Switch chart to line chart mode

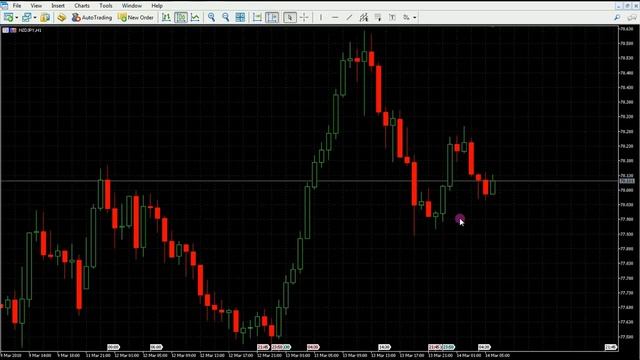click(196, 17)
